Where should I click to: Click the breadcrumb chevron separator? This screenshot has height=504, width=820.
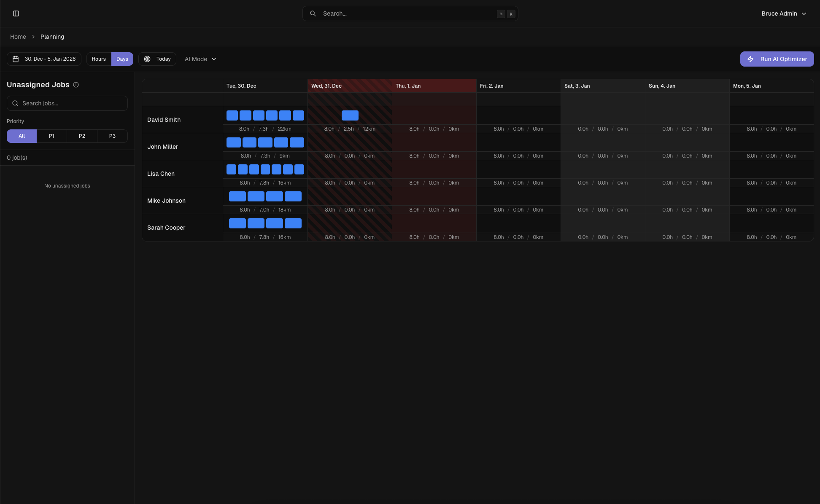[x=33, y=37]
